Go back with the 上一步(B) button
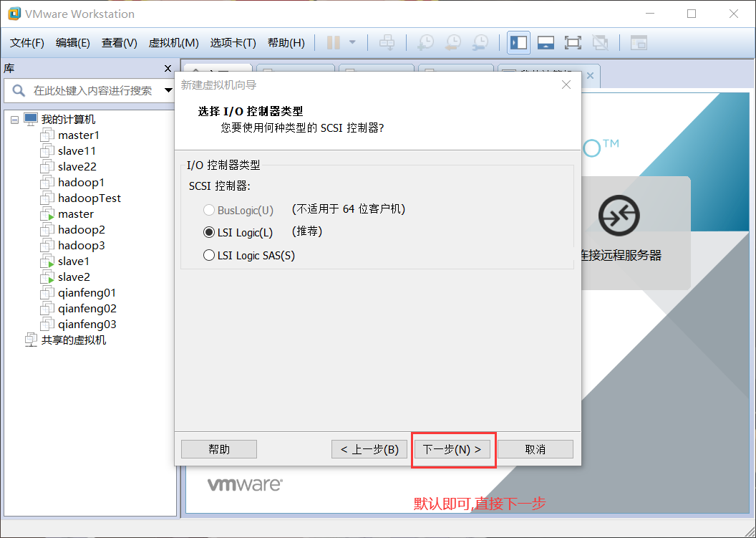The width and height of the screenshot is (756, 538). [x=369, y=449]
